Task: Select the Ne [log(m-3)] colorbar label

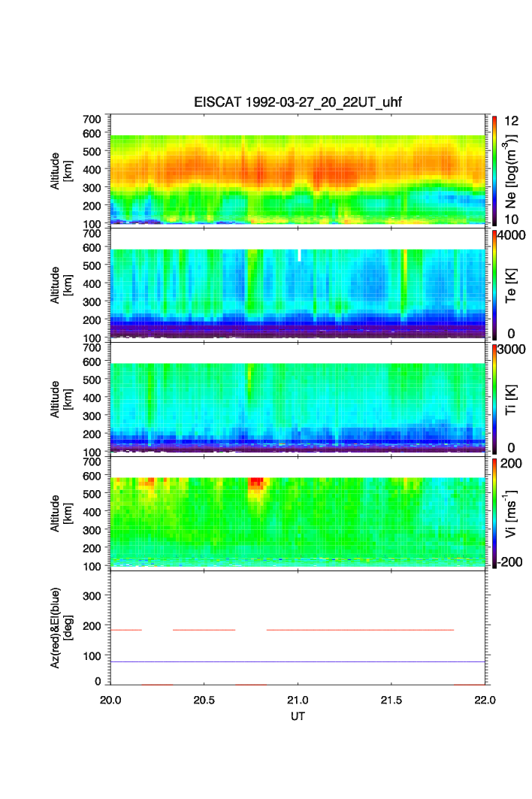Action: pos(510,171)
